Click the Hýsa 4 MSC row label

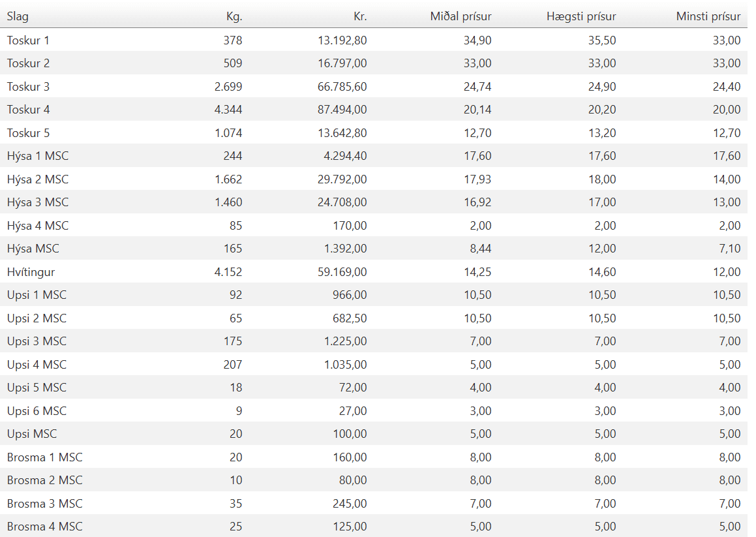click(37, 226)
